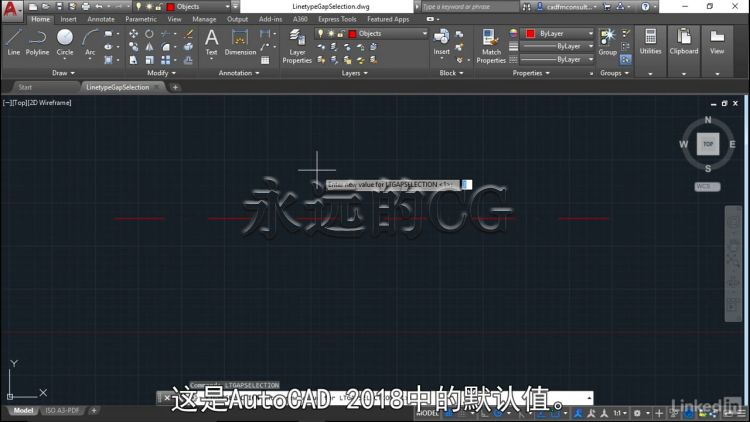Click the Mirror tool in Modify panel
Screen dimensions: 750x422
(x=149, y=47)
